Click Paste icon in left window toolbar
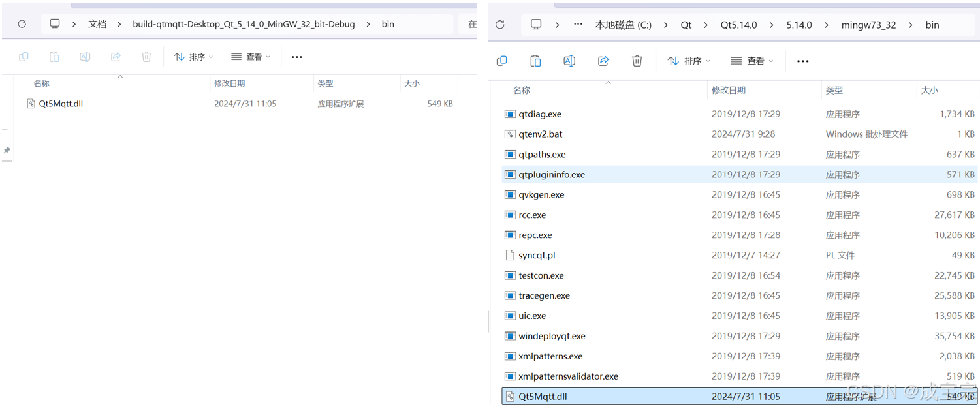 click(54, 57)
